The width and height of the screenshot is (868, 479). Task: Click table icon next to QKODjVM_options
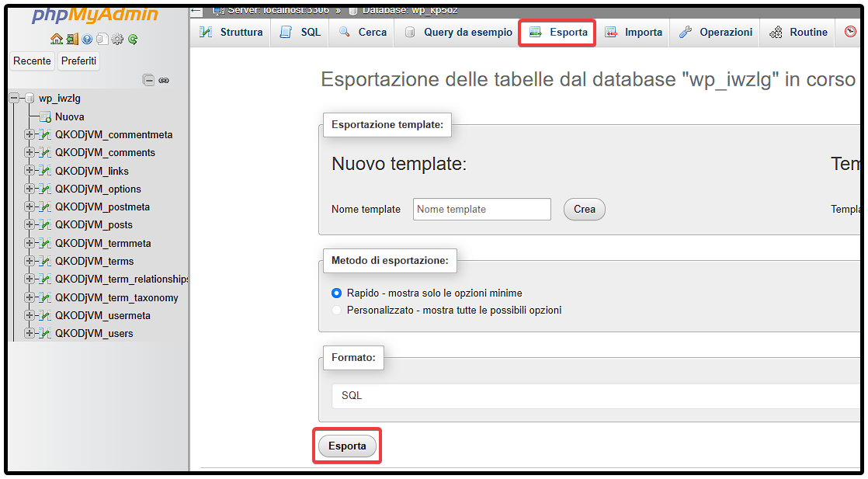(x=45, y=189)
